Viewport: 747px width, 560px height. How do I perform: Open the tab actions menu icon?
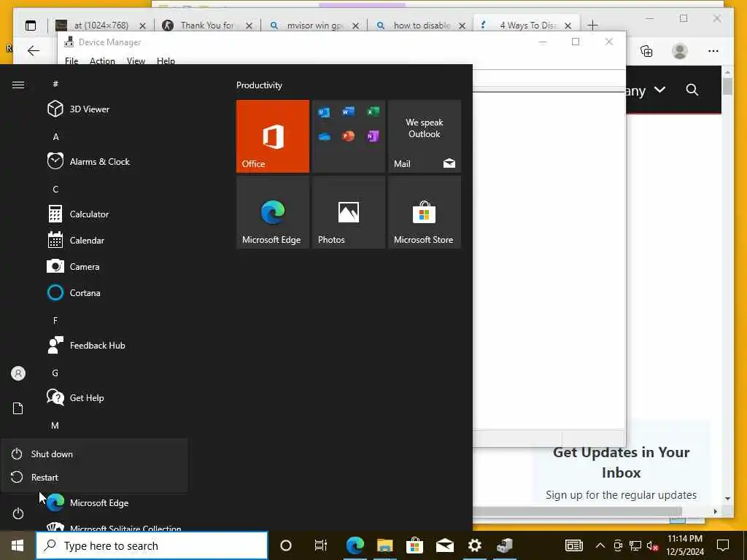click(x=31, y=26)
